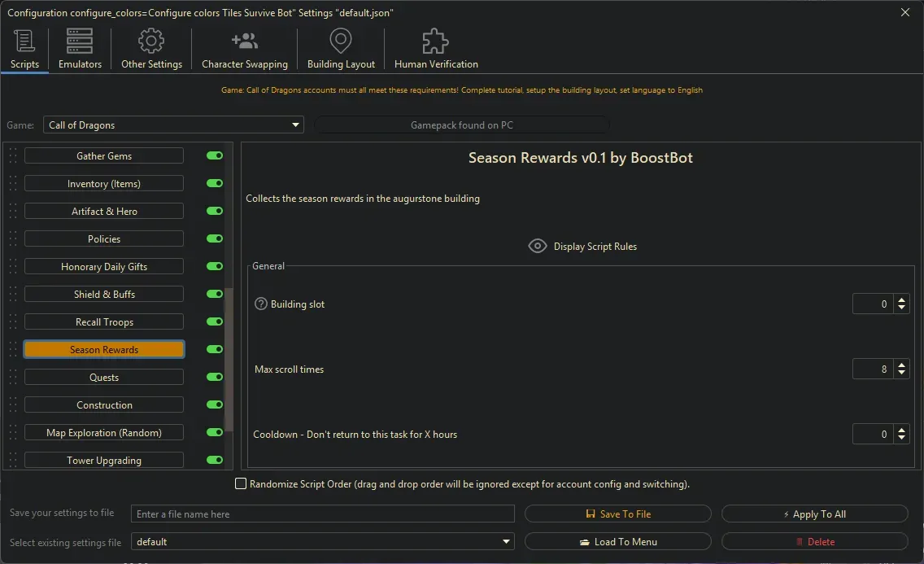Click the Save To File button
The height and width of the screenshot is (564, 924).
pos(618,514)
